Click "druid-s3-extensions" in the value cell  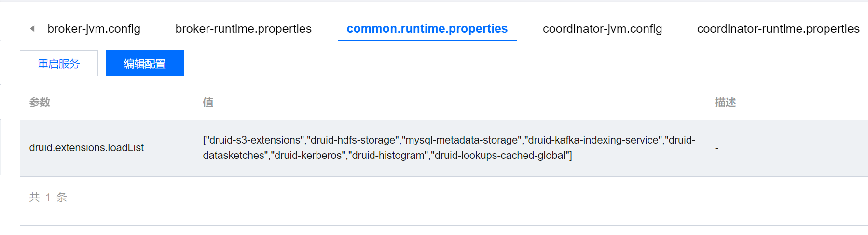[256, 140]
